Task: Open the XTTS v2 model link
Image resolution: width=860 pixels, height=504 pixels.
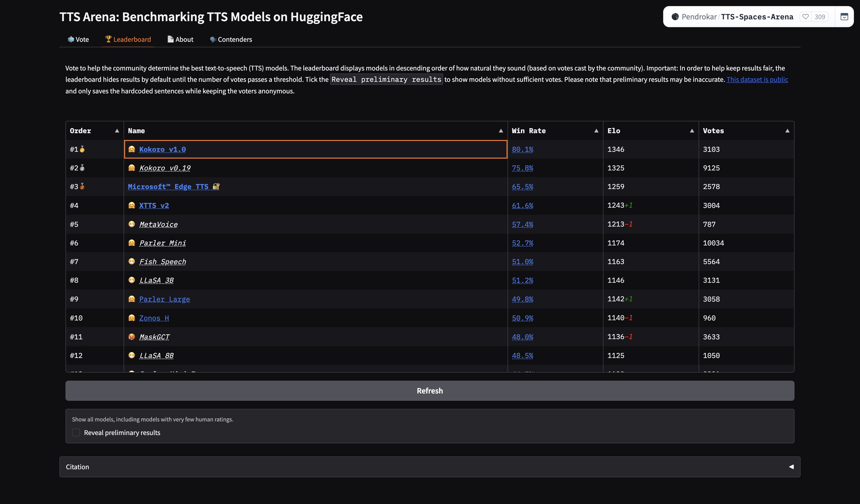Action: (x=154, y=205)
